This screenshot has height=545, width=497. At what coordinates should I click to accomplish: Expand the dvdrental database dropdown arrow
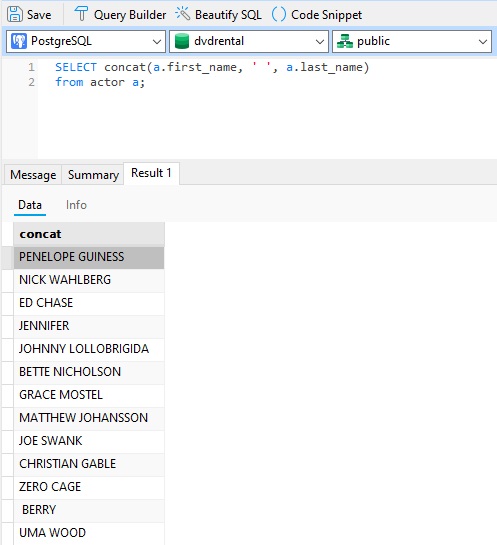(x=320, y=42)
